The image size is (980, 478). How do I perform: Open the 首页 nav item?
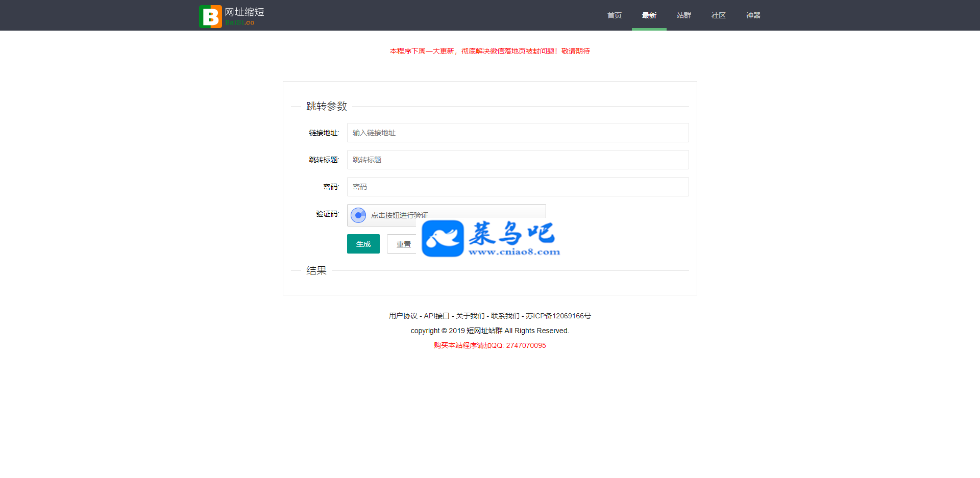615,15
